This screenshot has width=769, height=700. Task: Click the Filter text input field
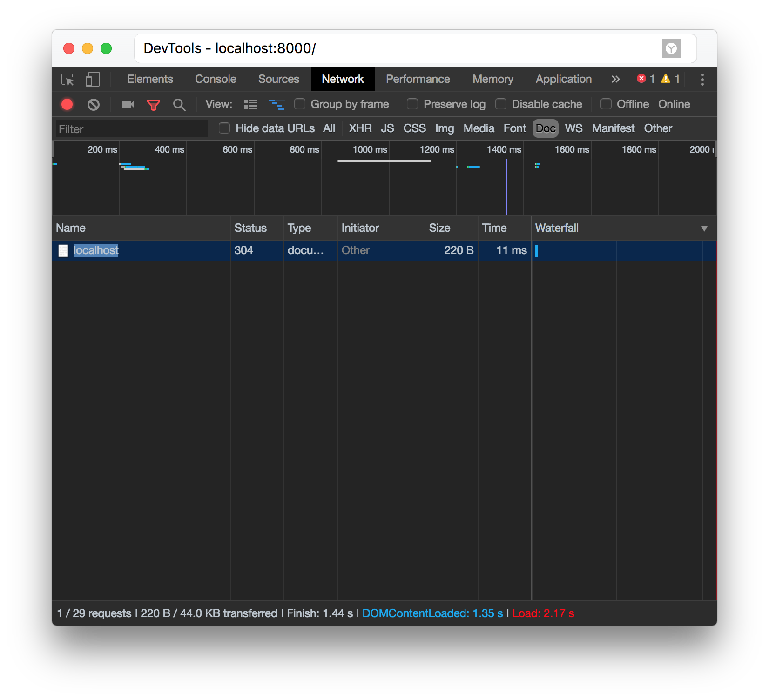click(132, 129)
